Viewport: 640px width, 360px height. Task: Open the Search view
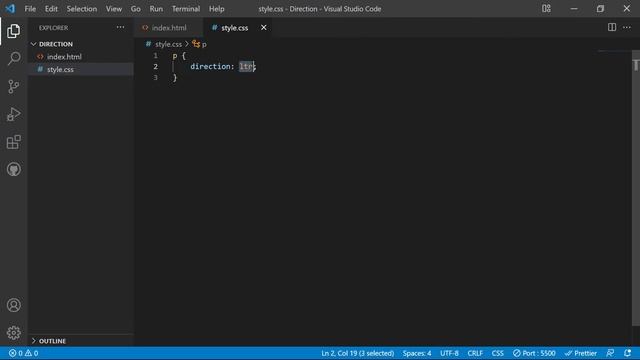pyautogui.click(x=13, y=59)
